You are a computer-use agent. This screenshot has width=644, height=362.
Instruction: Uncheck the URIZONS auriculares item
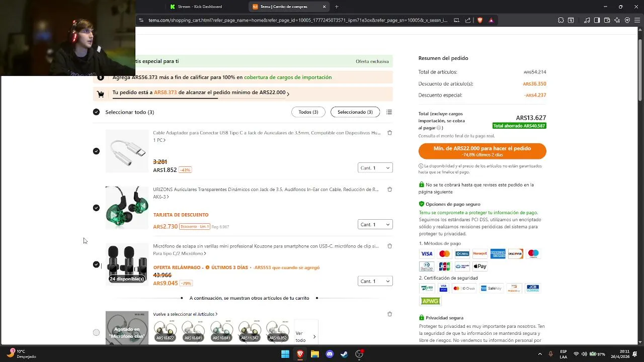click(x=96, y=208)
